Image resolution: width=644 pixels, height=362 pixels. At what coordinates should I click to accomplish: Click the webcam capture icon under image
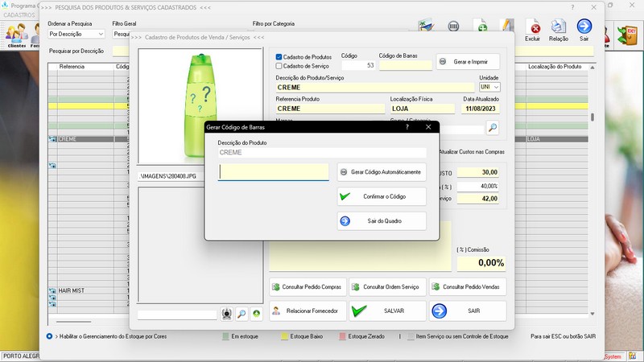(x=227, y=314)
